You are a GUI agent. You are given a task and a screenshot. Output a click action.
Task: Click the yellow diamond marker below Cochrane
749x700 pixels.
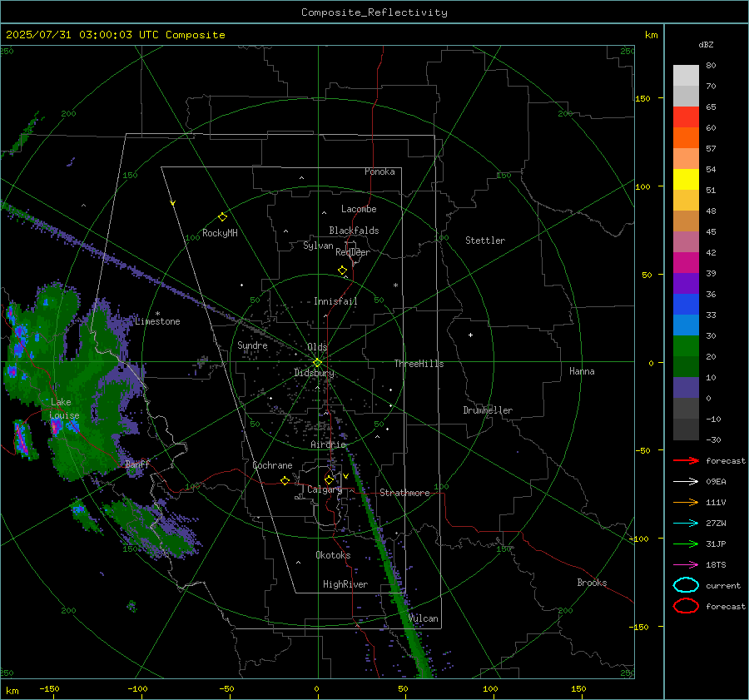(x=285, y=480)
